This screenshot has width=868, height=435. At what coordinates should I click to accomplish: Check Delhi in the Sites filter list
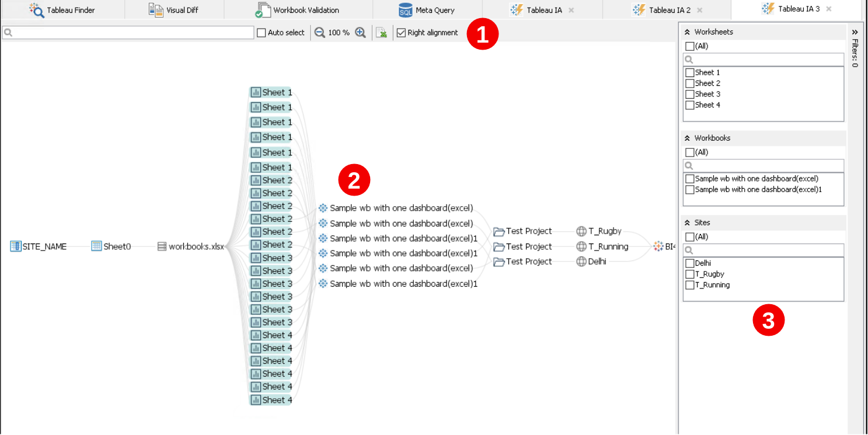pyautogui.click(x=689, y=263)
